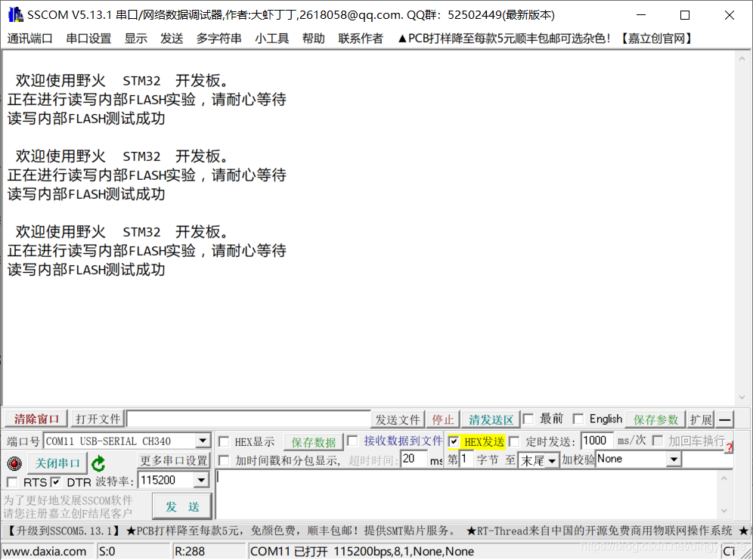Open 更多串口设置 settings
Viewport: 753px width, 560px height.
point(174,461)
